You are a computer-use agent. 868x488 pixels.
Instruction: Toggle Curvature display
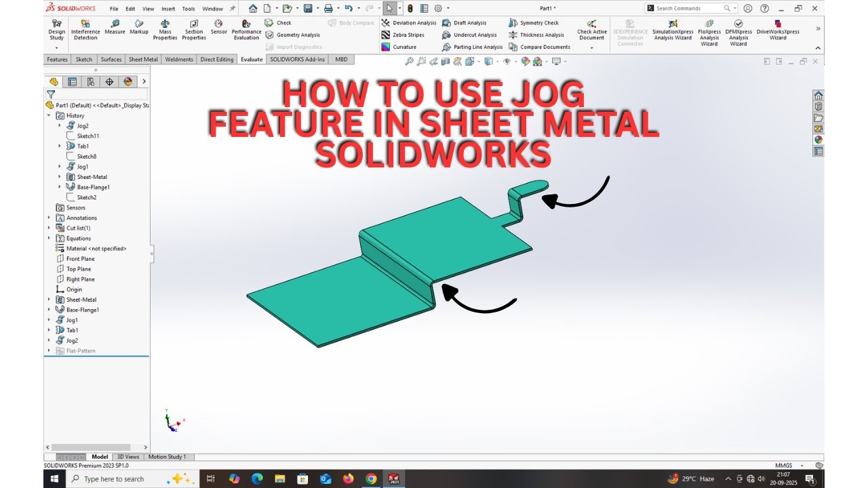tap(399, 47)
